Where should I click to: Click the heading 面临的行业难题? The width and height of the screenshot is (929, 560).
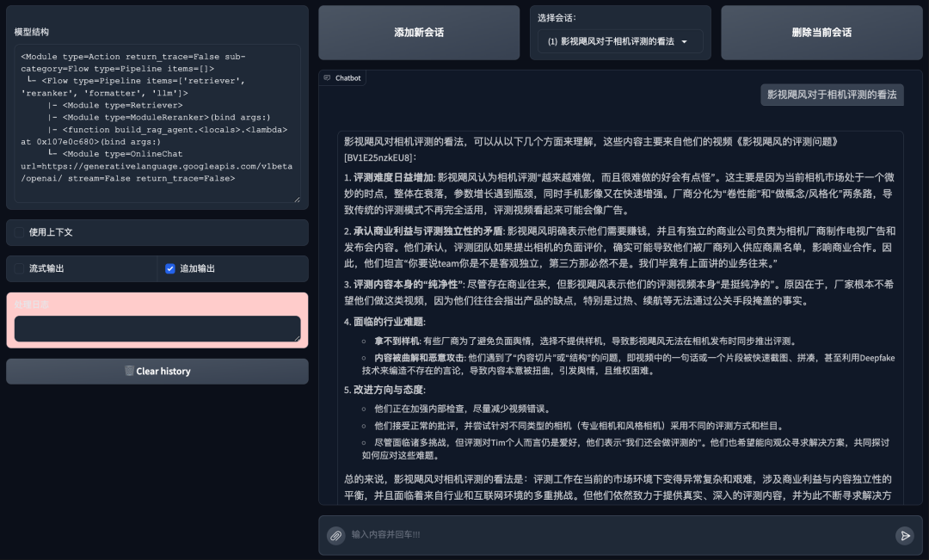(388, 322)
